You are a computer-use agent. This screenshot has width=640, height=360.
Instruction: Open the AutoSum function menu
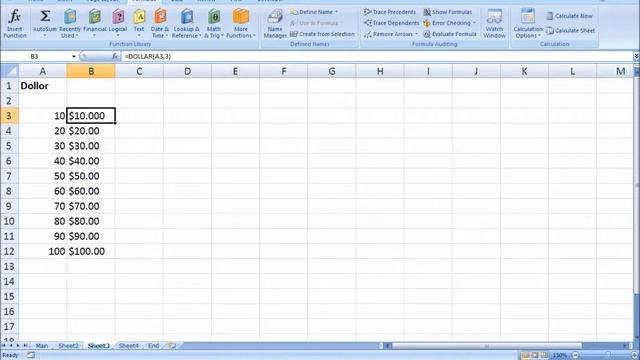click(45, 24)
